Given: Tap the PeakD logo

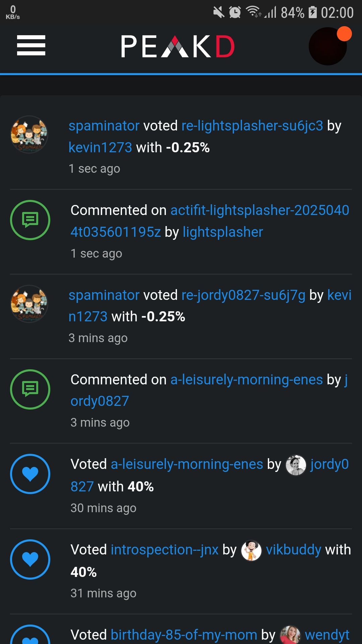Looking at the screenshot, I should click(x=178, y=47).
